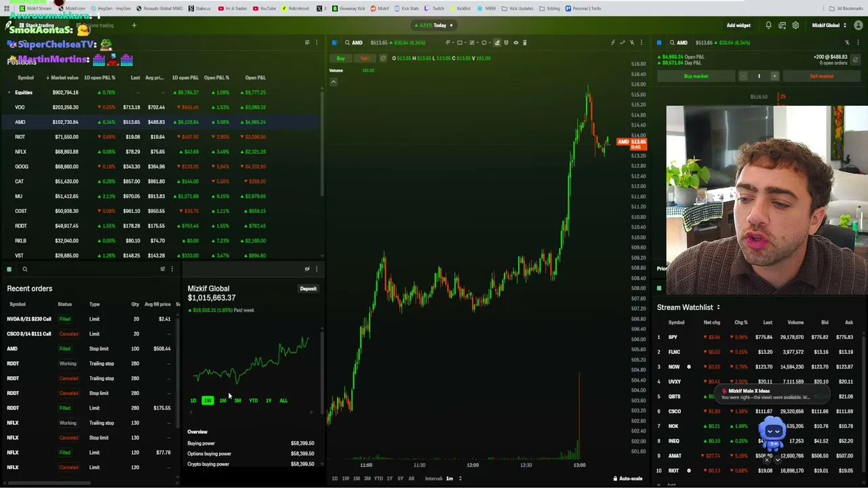The image size is (868, 488).
Task: Open the YouTube bookmark
Action: (x=264, y=8)
